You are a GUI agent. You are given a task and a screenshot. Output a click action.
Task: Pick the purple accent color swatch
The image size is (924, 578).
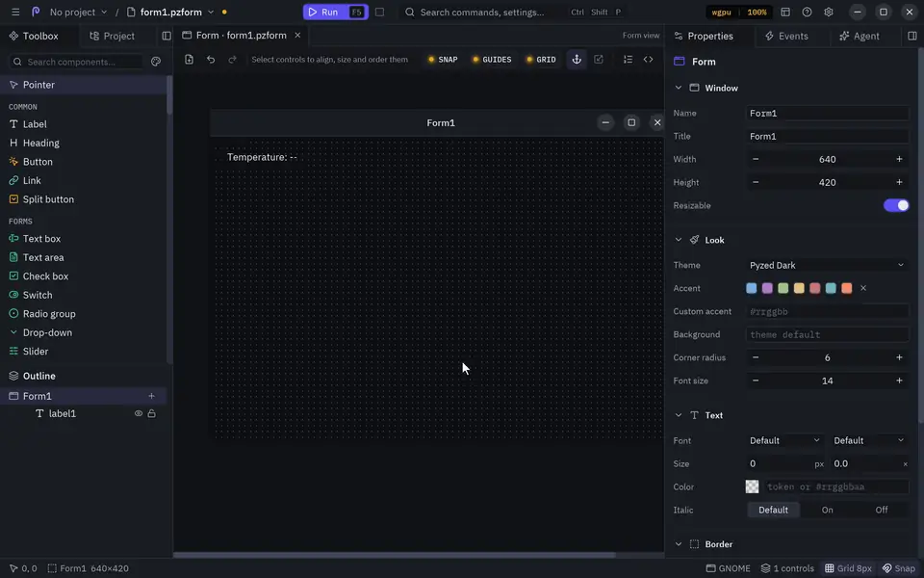pos(767,288)
